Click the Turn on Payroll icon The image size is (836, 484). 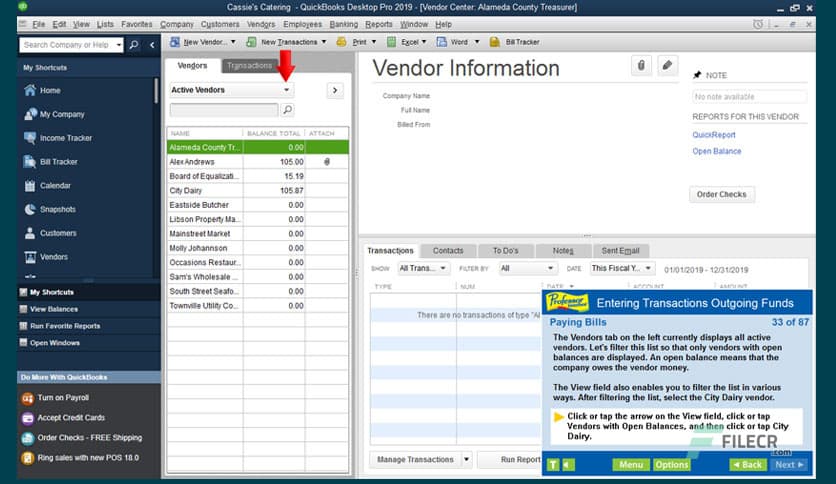click(x=28, y=398)
